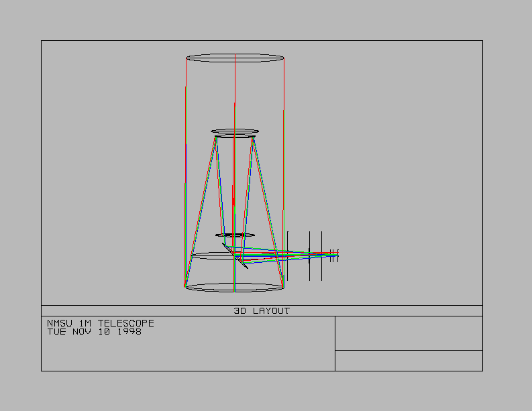Image resolution: width=532 pixels, height=411 pixels.
Task: Click the TUE NOV 10 1998 date
Action: coord(94,331)
